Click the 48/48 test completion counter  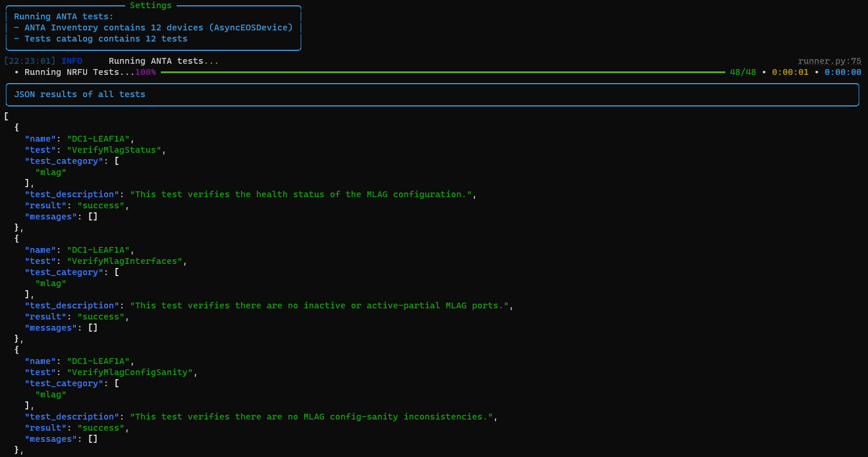pyautogui.click(x=742, y=72)
